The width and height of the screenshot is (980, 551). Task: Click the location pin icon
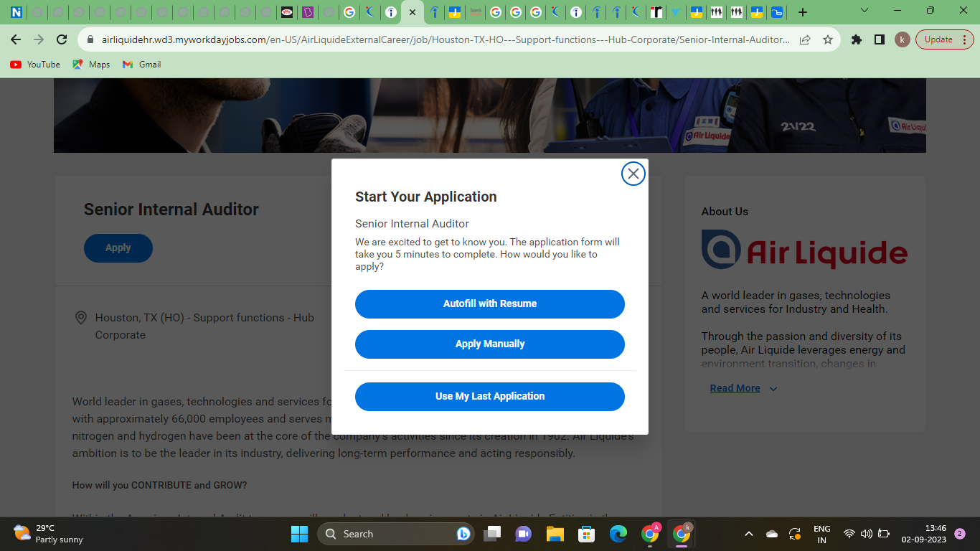(x=82, y=318)
